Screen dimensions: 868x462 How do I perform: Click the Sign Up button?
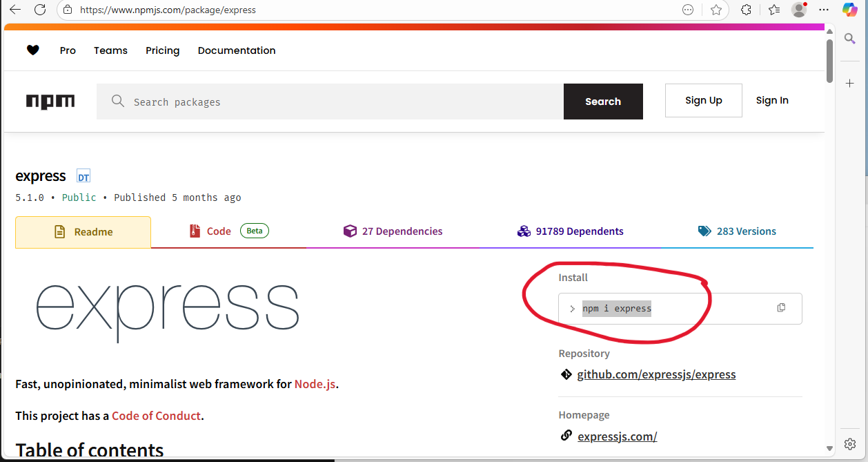click(703, 101)
